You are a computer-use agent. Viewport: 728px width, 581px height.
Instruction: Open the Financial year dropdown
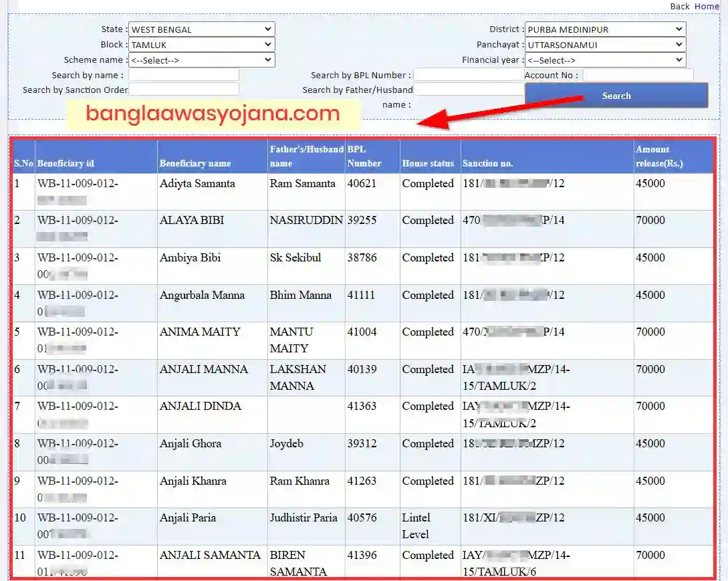pyautogui.click(x=605, y=60)
